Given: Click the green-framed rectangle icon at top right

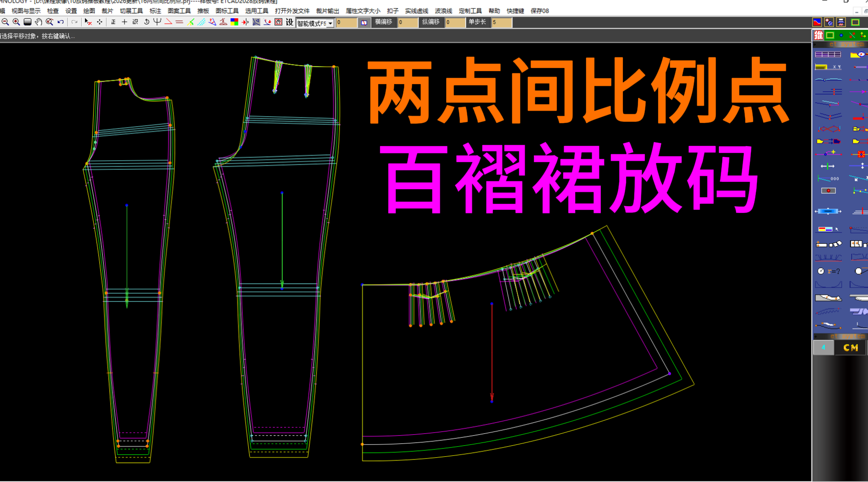Looking at the screenshot, I should click(855, 22).
